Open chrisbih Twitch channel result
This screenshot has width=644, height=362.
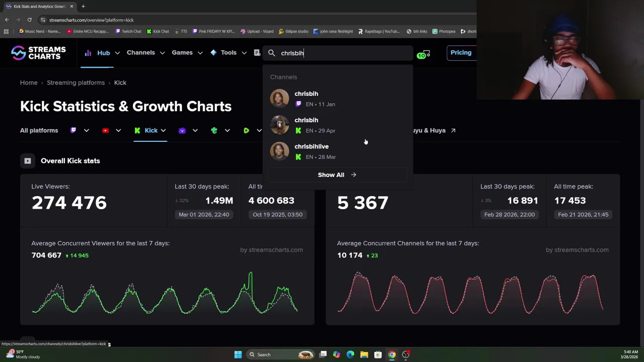(x=337, y=99)
